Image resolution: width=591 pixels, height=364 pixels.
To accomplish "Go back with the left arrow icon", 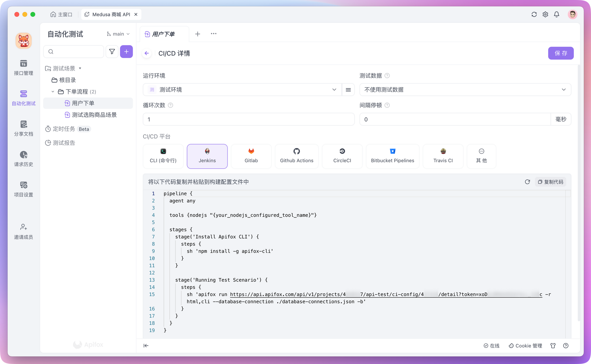I will point(147,53).
